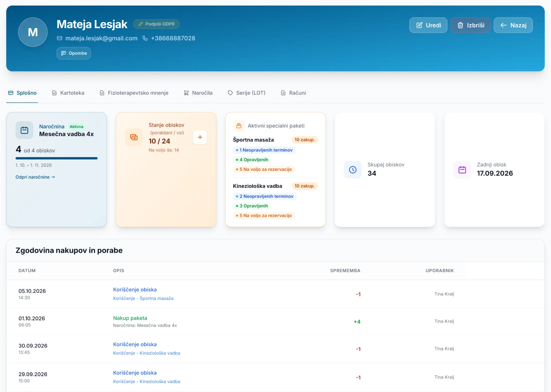
Task: Open the Serije (LOT) tab
Action: click(247, 93)
